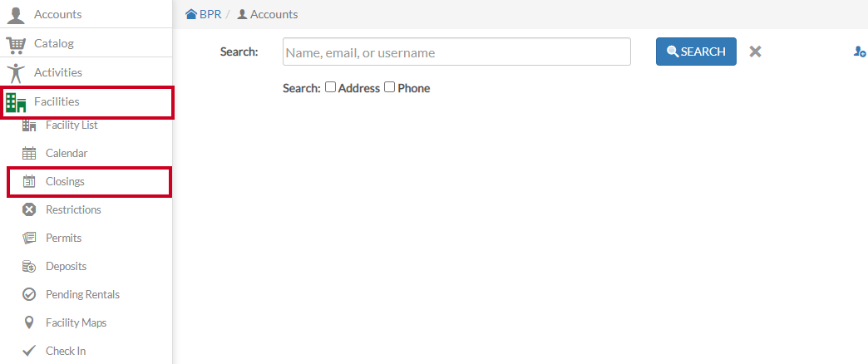Open the Accounts sidebar menu
This screenshot has height=364, width=868.
tap(86, 14)
